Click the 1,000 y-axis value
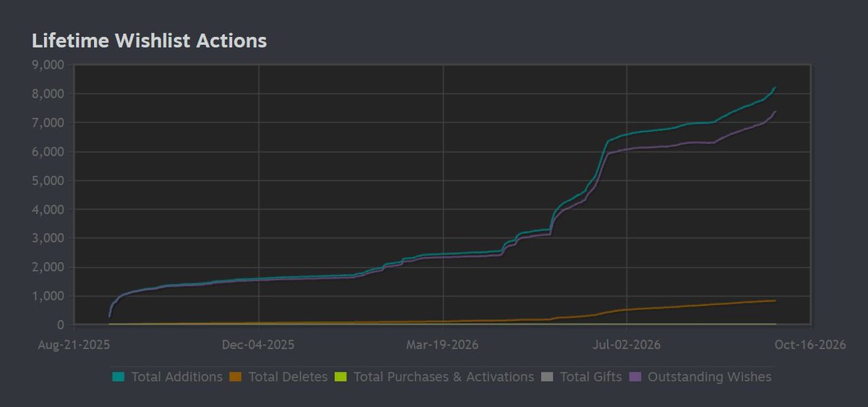The height and width of the screenshot is (407, 868). coord(49,296)
